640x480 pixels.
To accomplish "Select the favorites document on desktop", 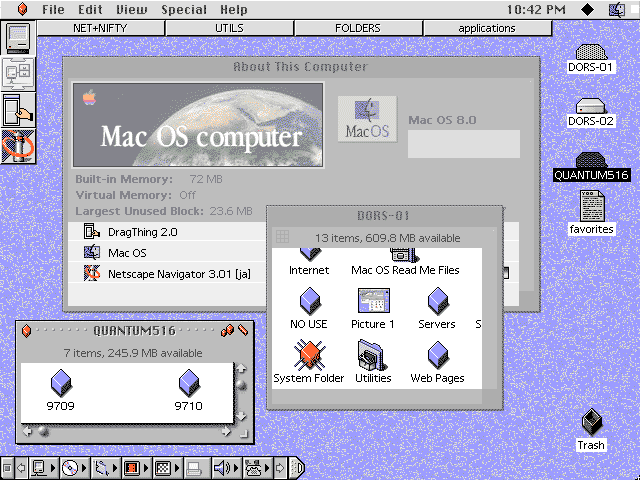I will click(591, 213).
